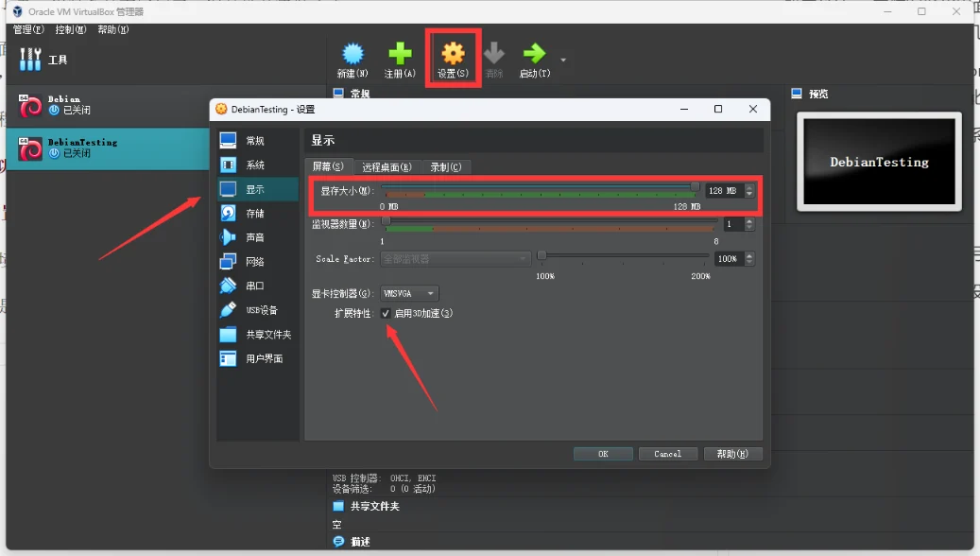
Task: Open the Help (帮助) menu in menu bar
Action: point(113,29)
